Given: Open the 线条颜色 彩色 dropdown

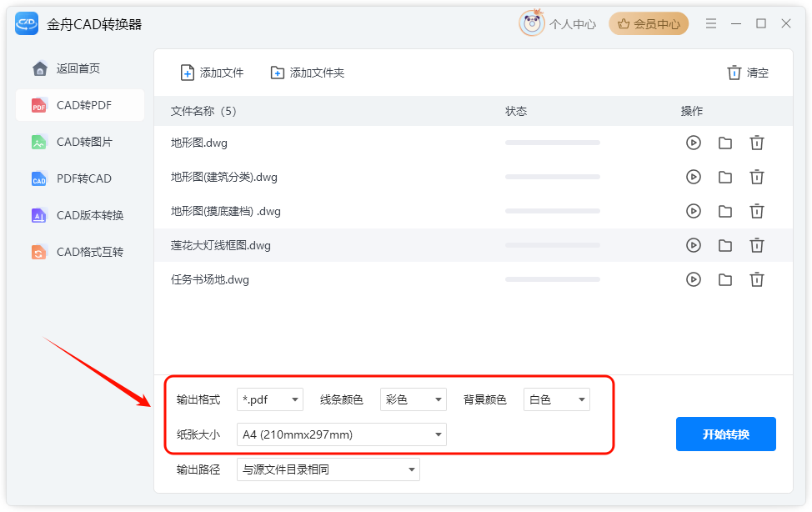Looking at the screenshot, I should click(x=414, y=399).
